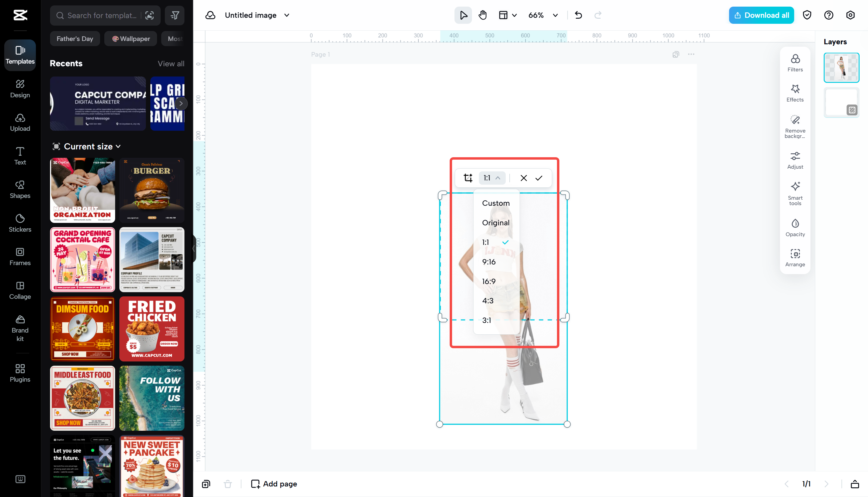Viewport: 868px width, 497px height.
Task: Select the 9:16 aspect ratio option
Action: 489,262
